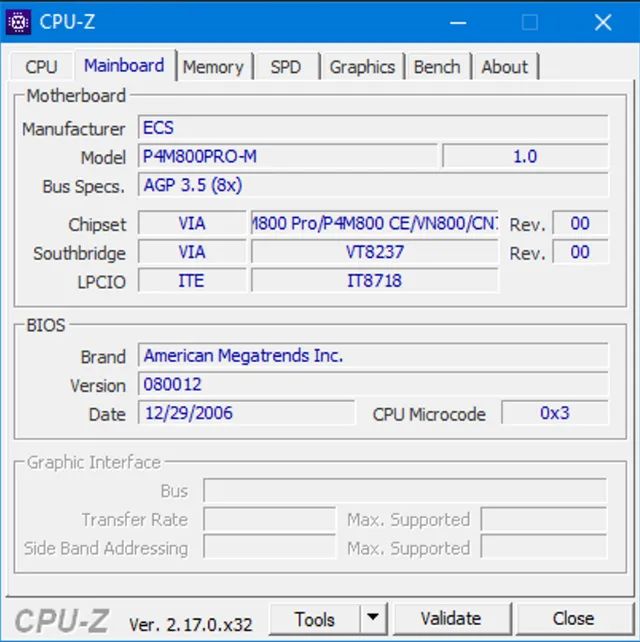Close the window with the title bar X
The image size is (640, 642).
[603, 22]
